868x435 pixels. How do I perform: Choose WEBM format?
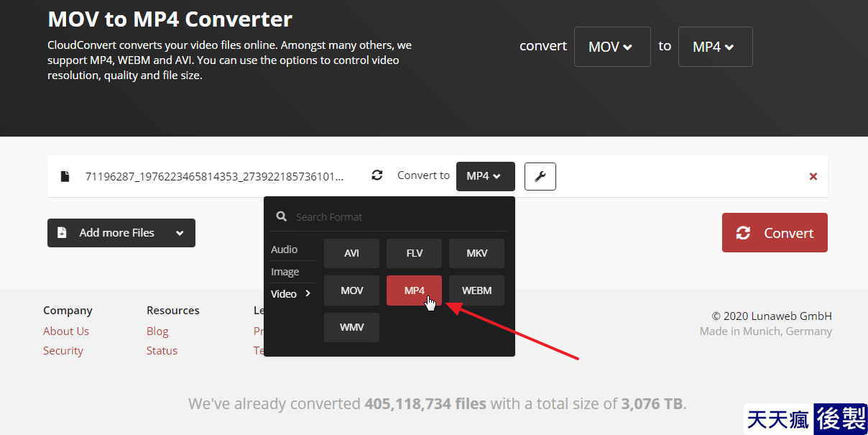coord(476,290)
